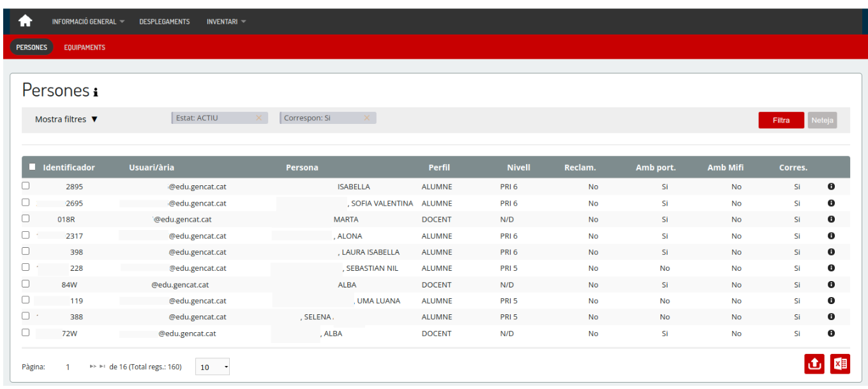Screen dimensions: 868x389
Task: Click the home icon in top bar
Action: coord(25,21)
